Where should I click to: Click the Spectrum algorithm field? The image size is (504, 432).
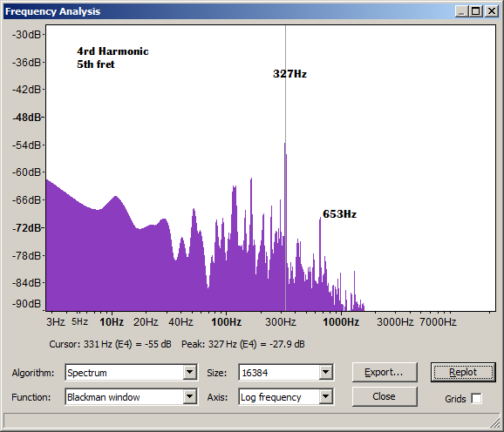[125, 372]
